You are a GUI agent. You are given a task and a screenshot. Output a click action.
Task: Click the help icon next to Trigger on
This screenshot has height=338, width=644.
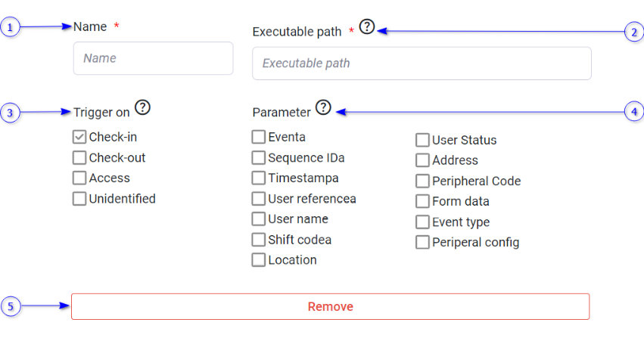click(x=142, y=107)
